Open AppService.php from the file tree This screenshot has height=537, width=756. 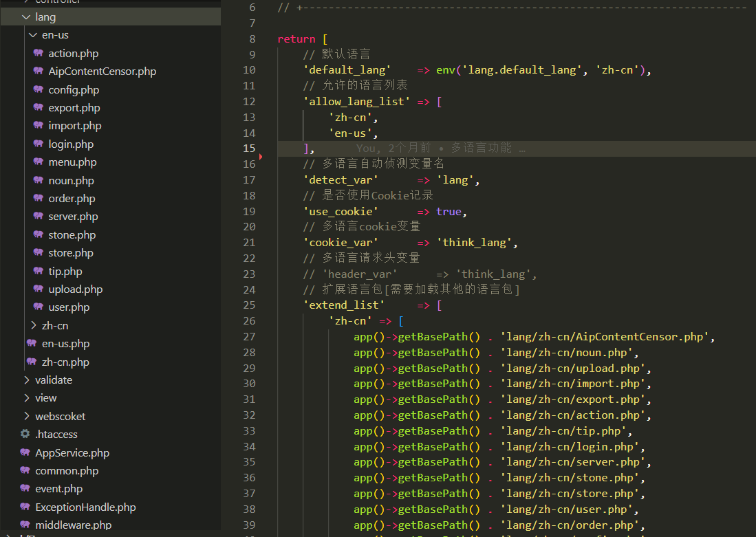point(72,452)
